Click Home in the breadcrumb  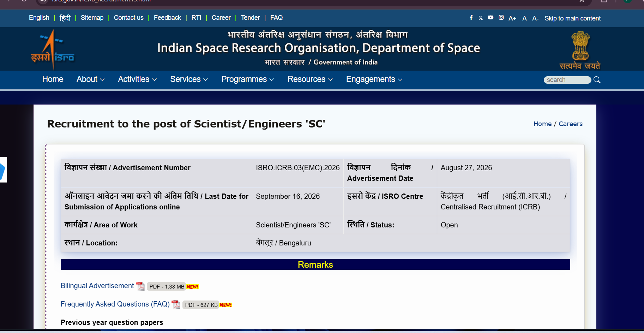(542, 124)
